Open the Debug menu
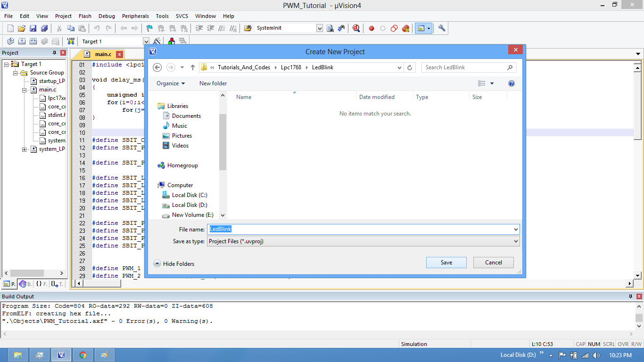Screen dimensions: 644x362 (107, 16)
